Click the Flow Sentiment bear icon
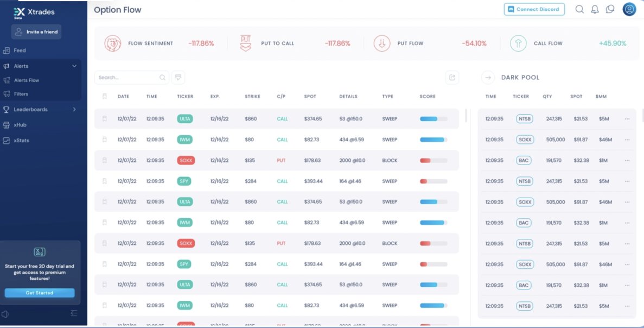 point(112,43)
